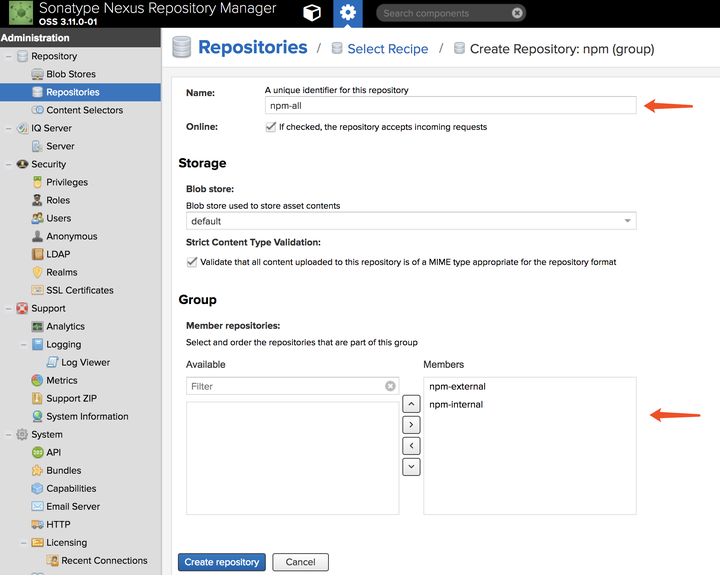This screenshot has height=575, width=720.
Task: Toggle Strict Content Type Validation checkbox
Action: pyautogui.click(x=192, y=262)
